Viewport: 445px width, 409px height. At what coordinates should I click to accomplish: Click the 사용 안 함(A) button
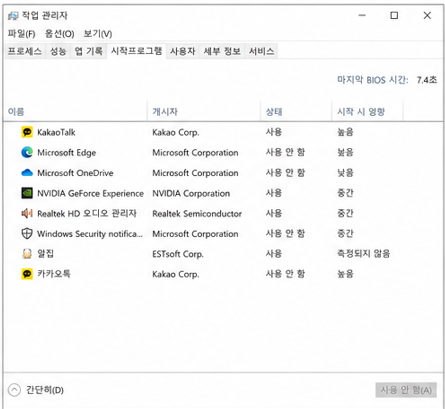(x=406, y=390)
